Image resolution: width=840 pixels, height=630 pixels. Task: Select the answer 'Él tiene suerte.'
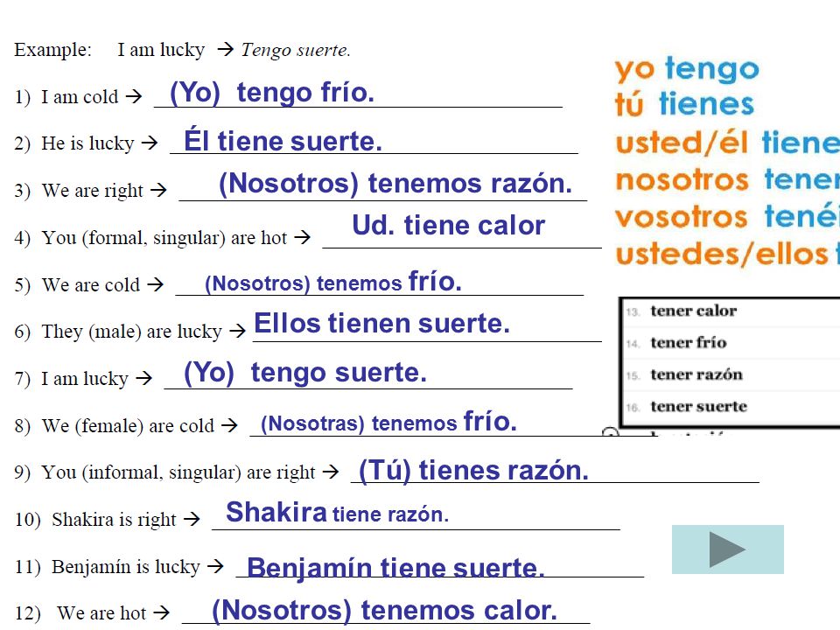click(x=283, y=142)
